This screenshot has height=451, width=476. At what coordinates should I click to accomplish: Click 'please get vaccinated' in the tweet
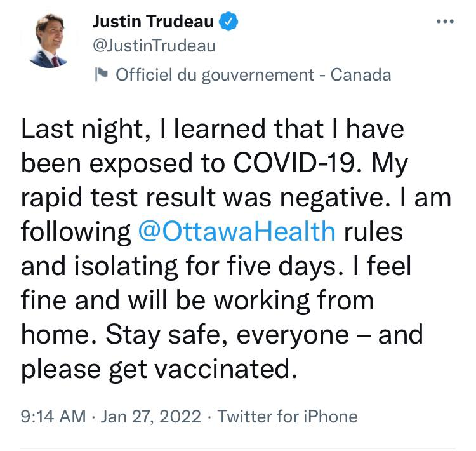159,368
